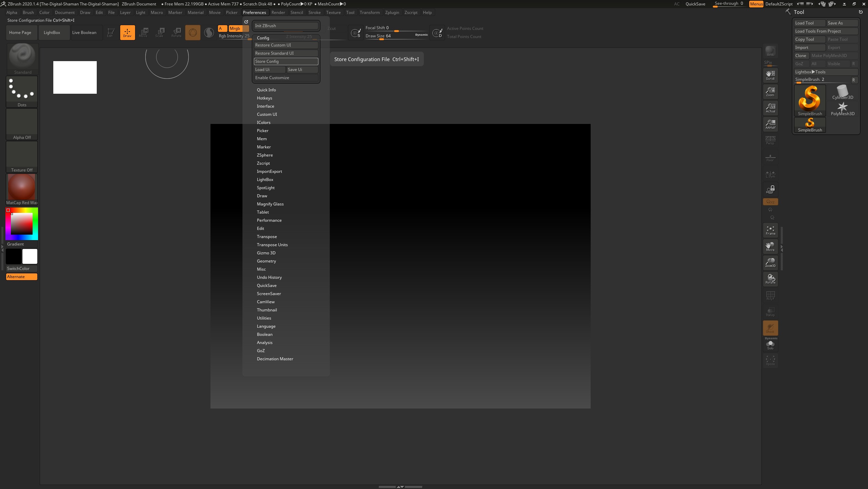
Task: Toggle Ghost transparency mode
Action: click(770, 327)
